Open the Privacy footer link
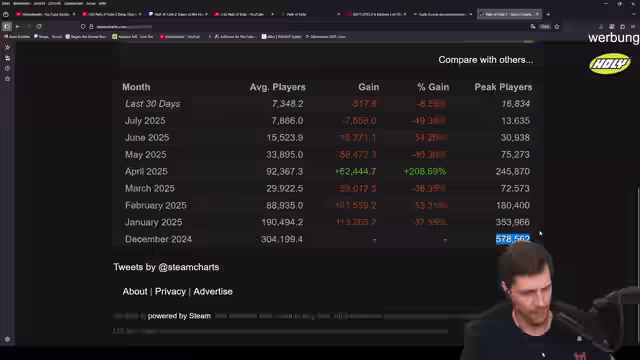 coord(170,291)
